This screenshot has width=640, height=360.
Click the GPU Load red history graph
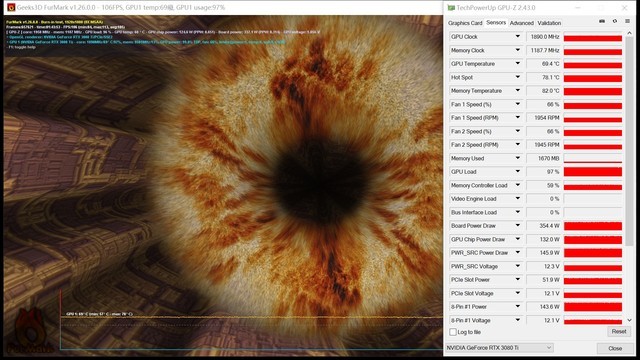(x=593, y=172)
